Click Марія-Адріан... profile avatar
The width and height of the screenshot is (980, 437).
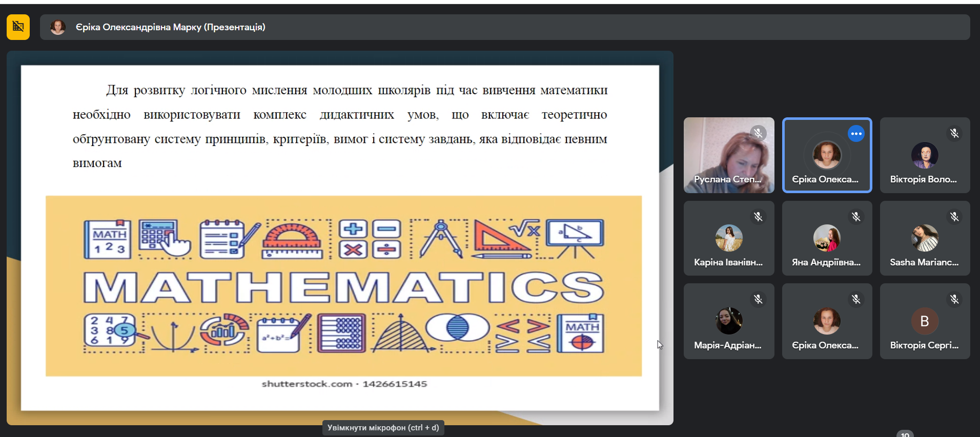pos(729,321)
